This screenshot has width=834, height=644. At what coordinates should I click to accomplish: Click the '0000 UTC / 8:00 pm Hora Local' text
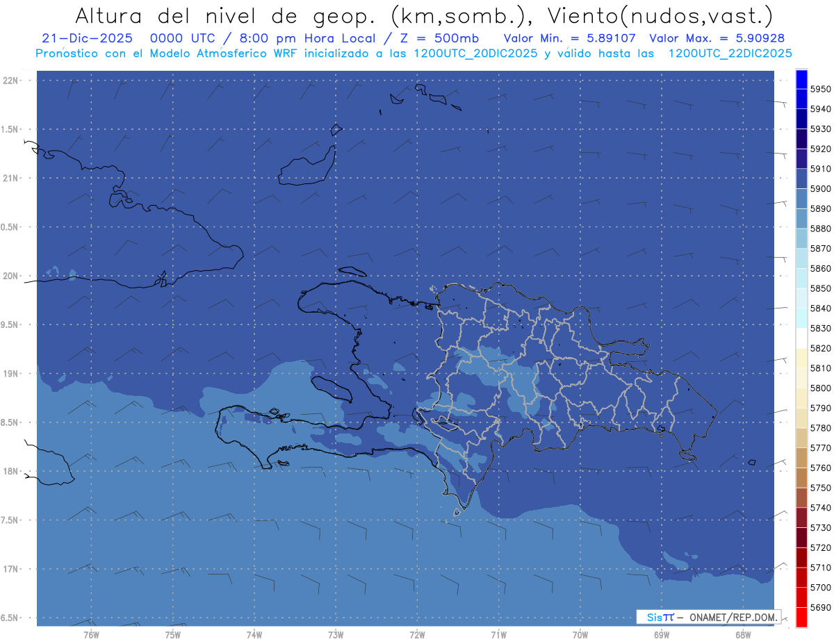coord(263,39)
